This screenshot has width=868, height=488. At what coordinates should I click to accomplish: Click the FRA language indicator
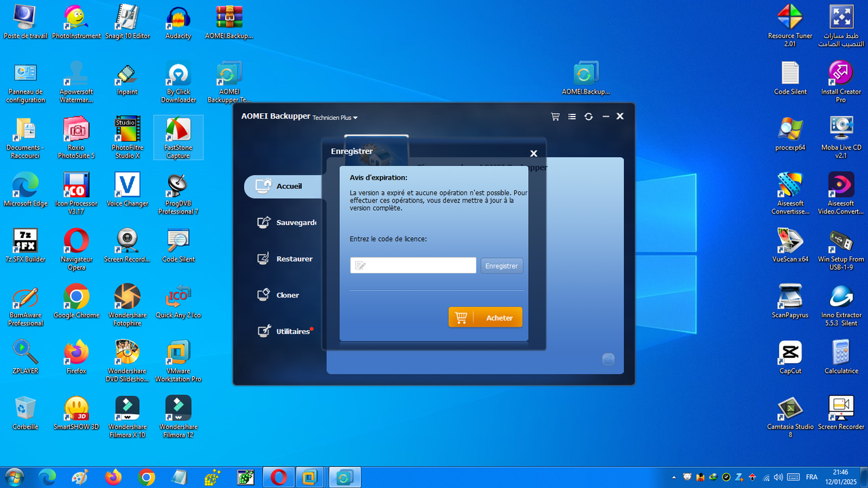(812, 477)
